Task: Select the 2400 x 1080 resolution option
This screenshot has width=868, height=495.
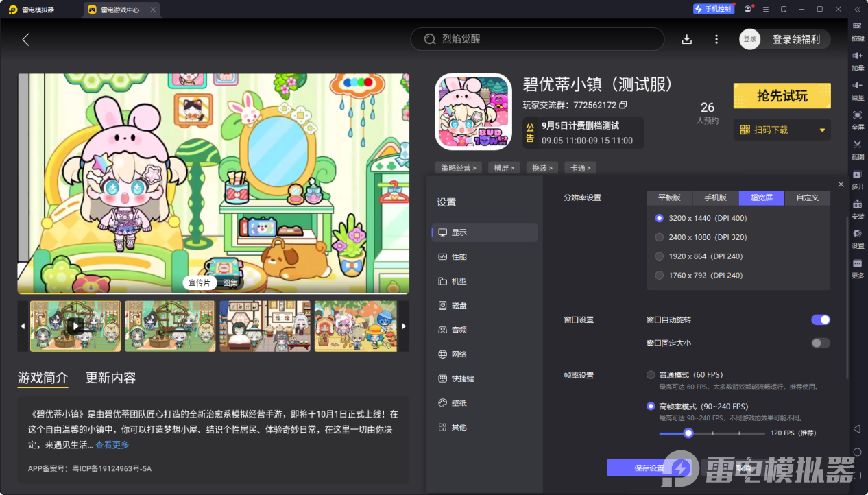Action: 658,237
